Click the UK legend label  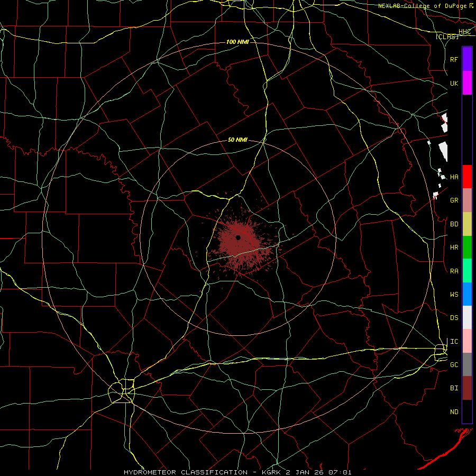pos(454,83)
